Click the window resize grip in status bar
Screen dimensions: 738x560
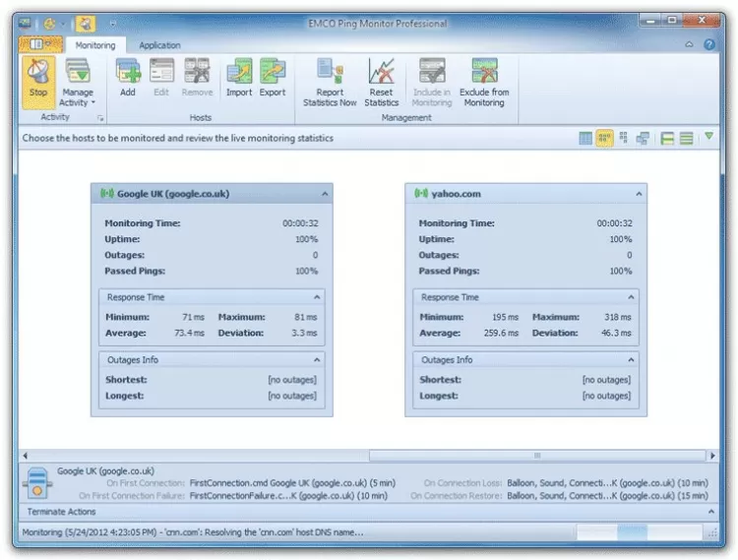pos(712,532)
